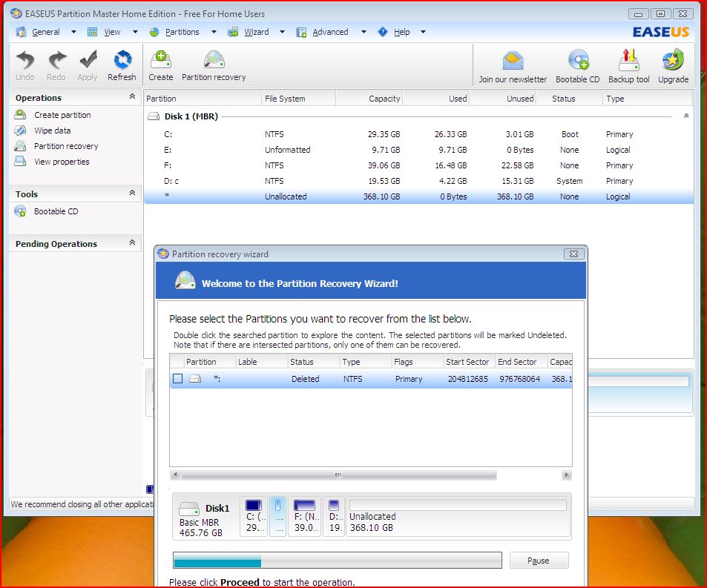This screenshot has height=588, width=707.
Task: Click the Lable column header in wizard
Action: click(x=262, y=362)
